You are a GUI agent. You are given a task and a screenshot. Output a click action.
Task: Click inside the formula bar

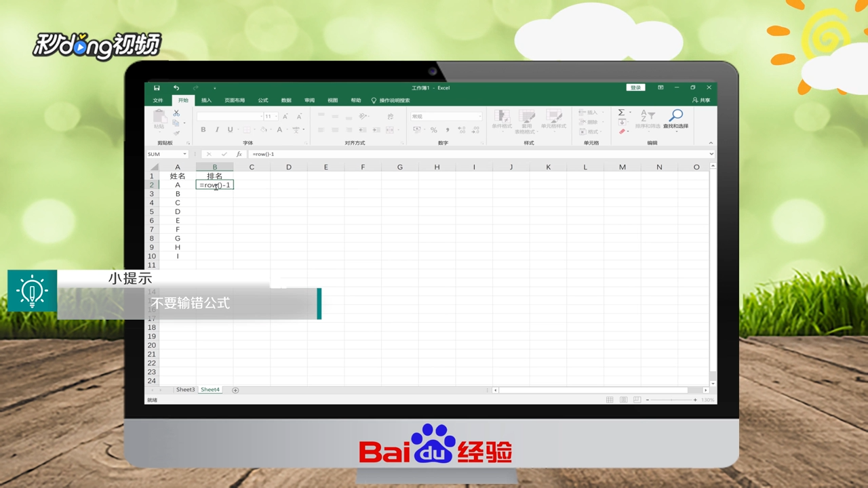339,154
